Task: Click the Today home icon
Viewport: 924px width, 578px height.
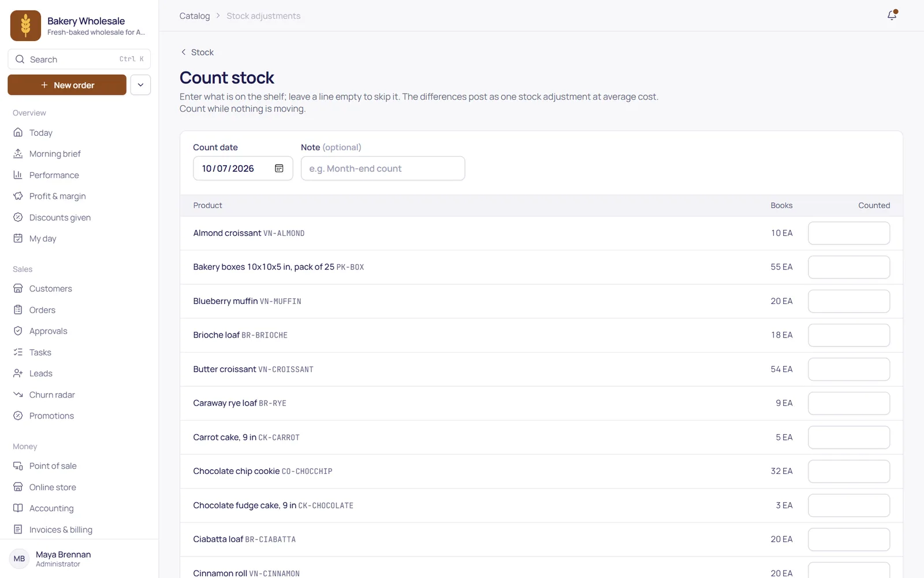Action: (18, 132)
